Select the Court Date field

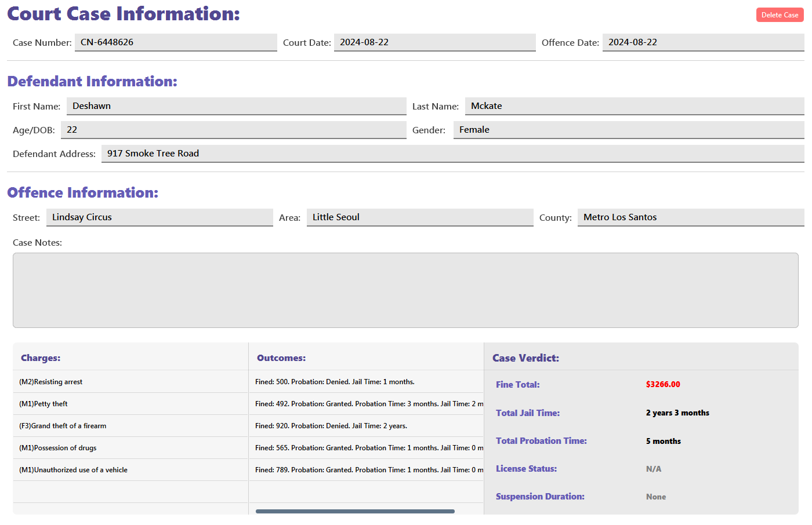click(434, 42)
